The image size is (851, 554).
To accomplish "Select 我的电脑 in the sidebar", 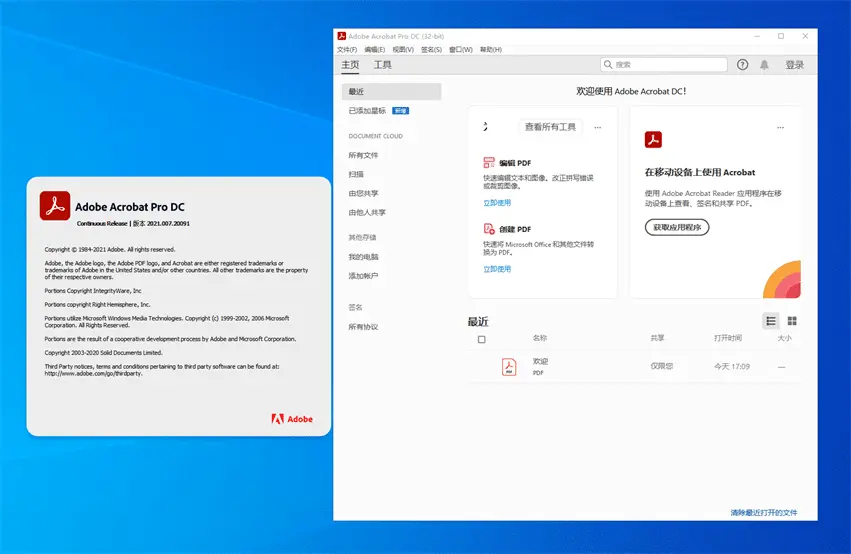I will pos(363,257).
